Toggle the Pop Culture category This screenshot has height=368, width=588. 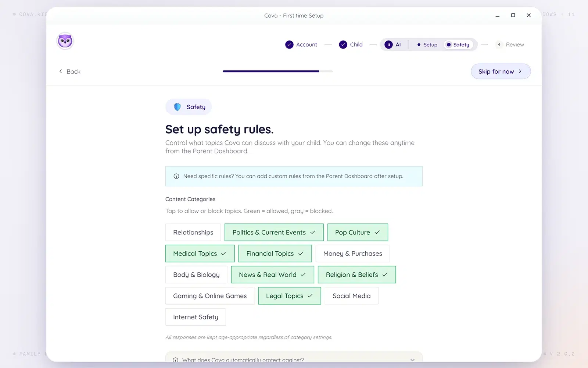click(358, 232)
